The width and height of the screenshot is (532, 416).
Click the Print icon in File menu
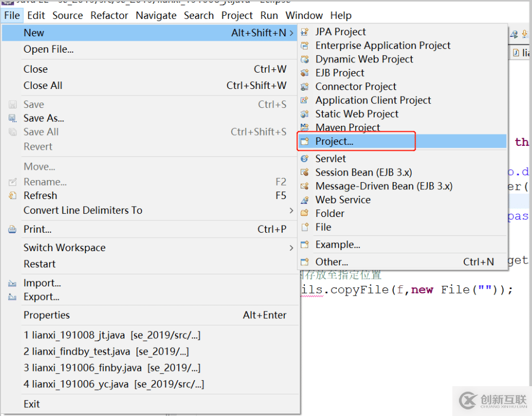(12, 229)
